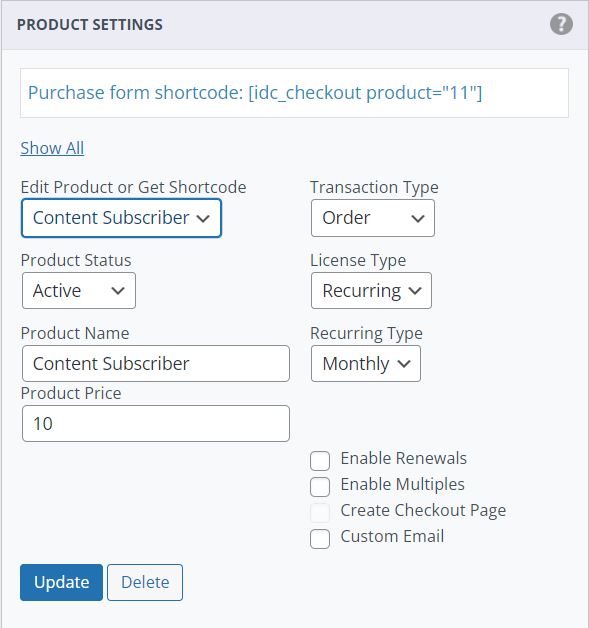This screenshot has width=589, height=628.
Task: Toggle the Enable Multiples checkbox
Action: pyautogui.click(x=320, y=487)
